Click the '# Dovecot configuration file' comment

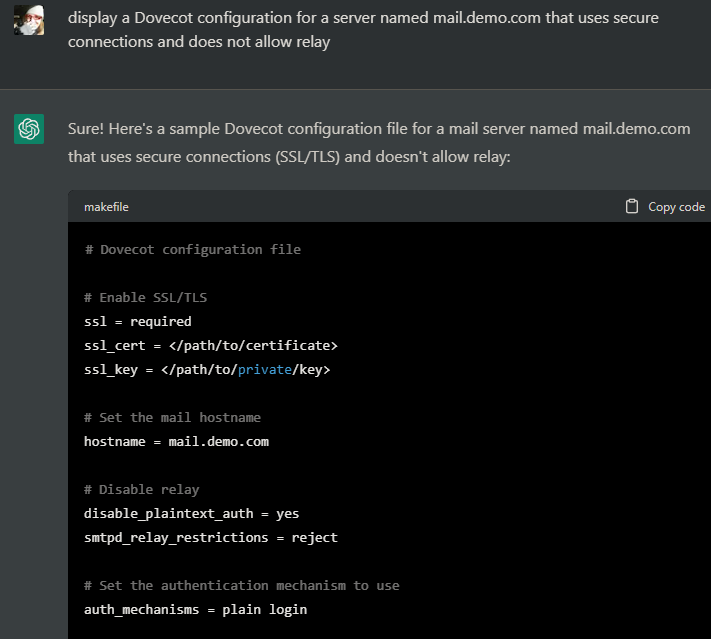[x=193, y=249]
